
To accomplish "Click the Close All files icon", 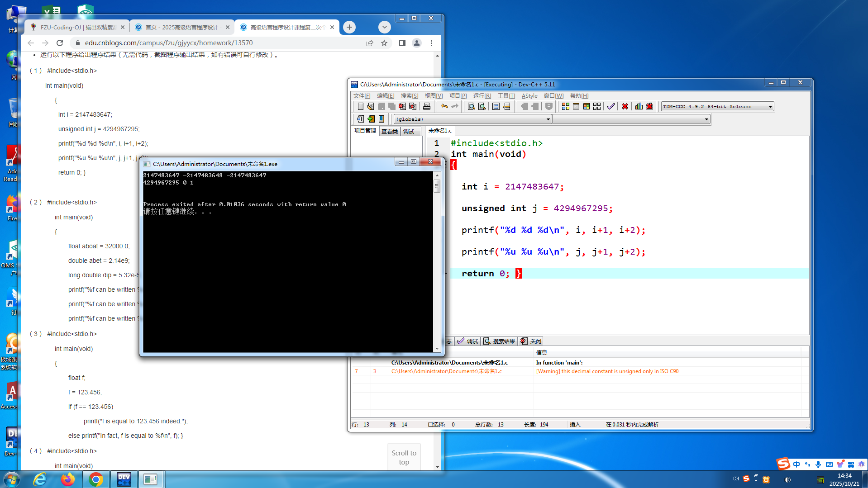I will point(412,106).
